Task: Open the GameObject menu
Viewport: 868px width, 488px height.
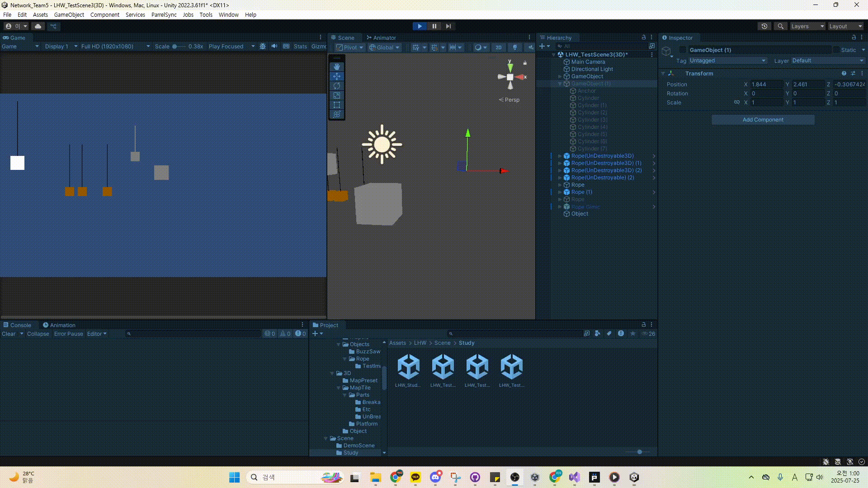Action: [x=69, y=14]
